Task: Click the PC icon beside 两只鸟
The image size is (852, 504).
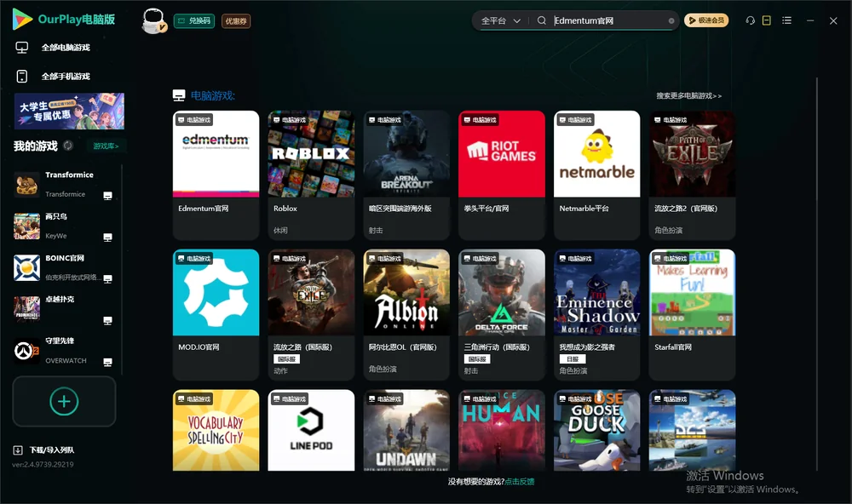Action: (x=107, y=238)
